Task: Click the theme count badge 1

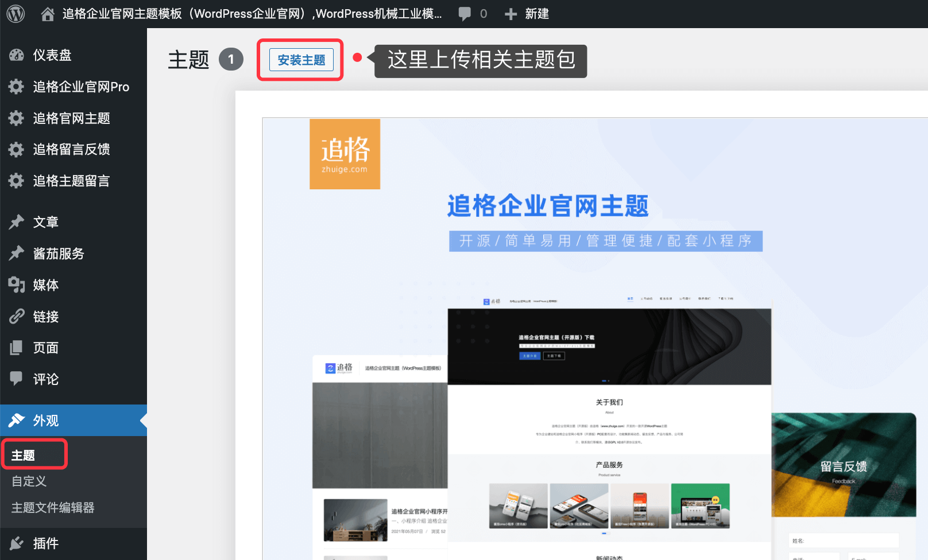Action: pos(231,59)
